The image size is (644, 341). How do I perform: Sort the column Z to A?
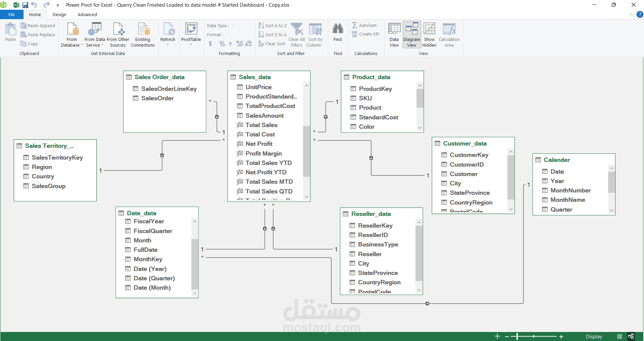(x=272, y=35)
